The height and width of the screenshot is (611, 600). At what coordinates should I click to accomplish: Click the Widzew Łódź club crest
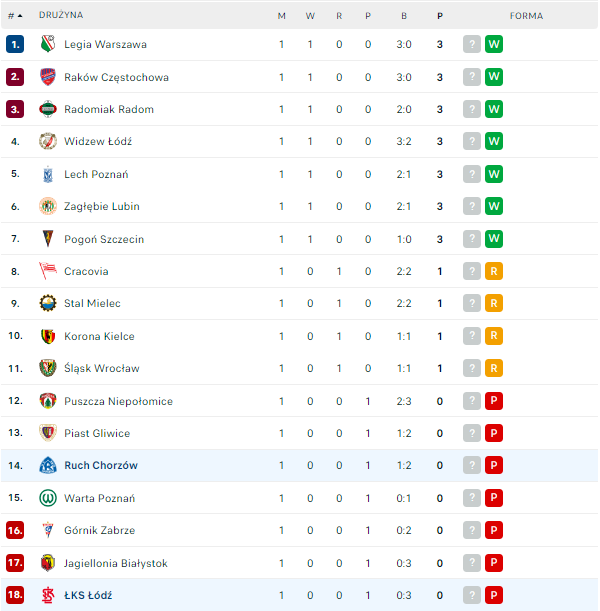point(47,141)
